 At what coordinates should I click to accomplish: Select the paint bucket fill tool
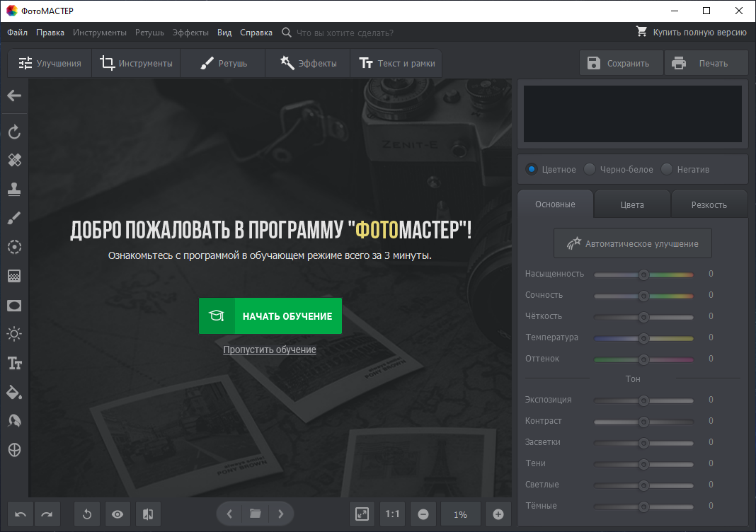(14, 392)
